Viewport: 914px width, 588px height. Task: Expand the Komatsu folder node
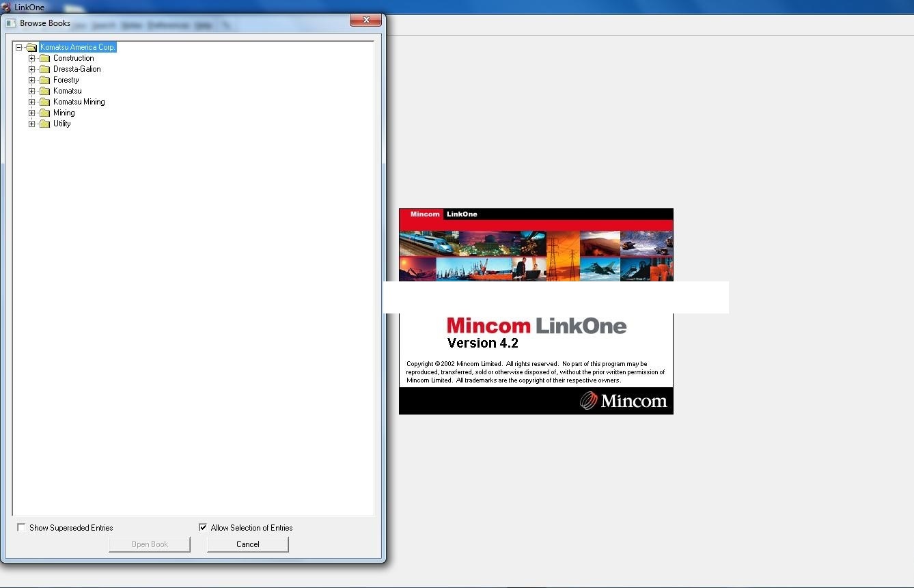coord(31,91)
